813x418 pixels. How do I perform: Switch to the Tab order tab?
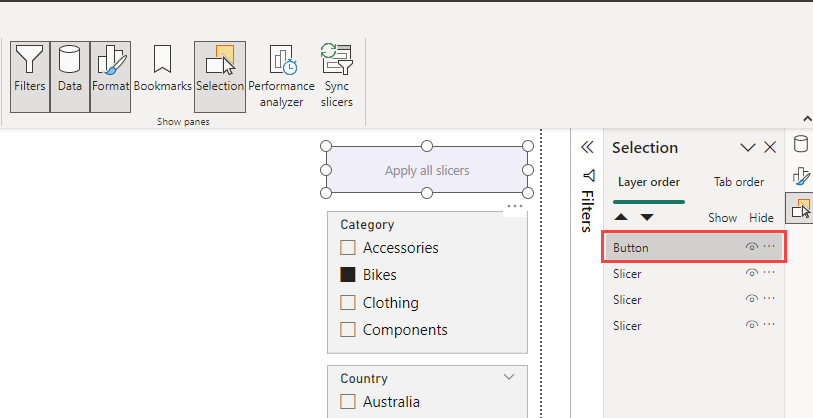pyautogui.click(x=739, y=182)
